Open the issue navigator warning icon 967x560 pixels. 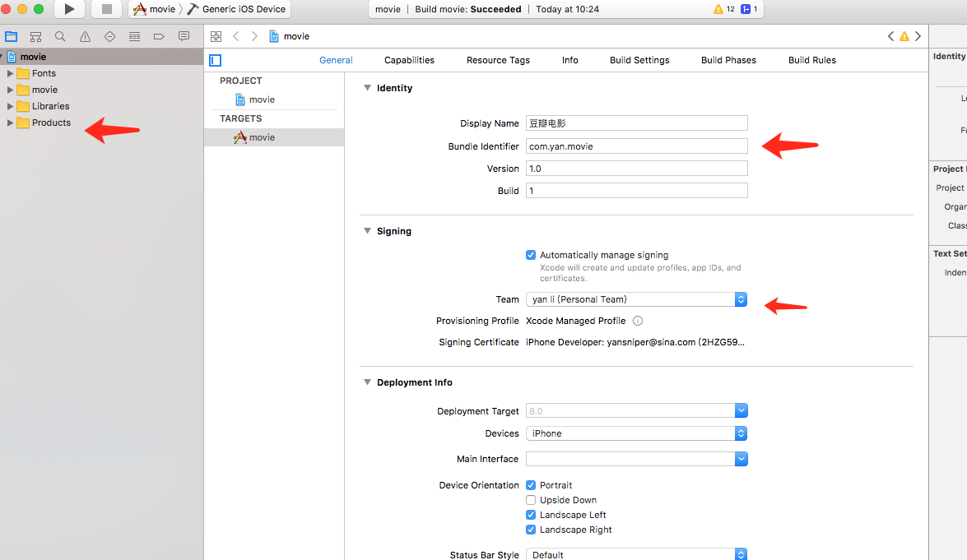pyautogui.click(x=85, y=36)
